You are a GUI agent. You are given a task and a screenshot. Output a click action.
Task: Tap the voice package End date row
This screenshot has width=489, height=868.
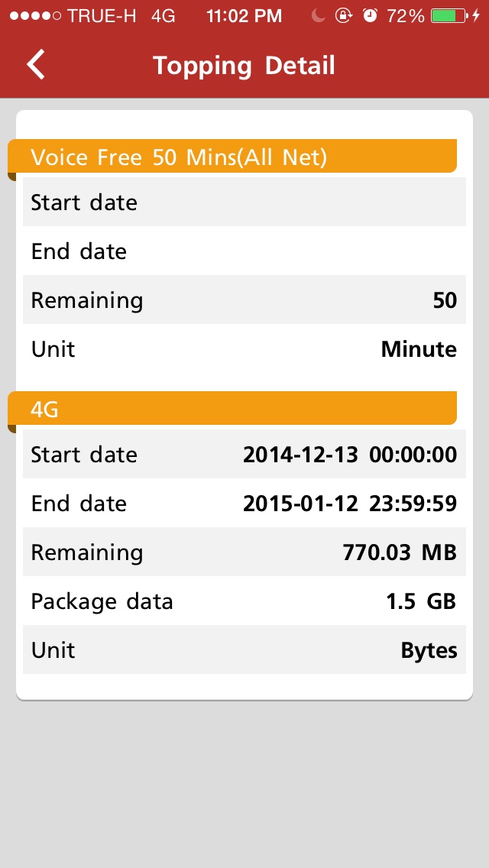(244, 251)
